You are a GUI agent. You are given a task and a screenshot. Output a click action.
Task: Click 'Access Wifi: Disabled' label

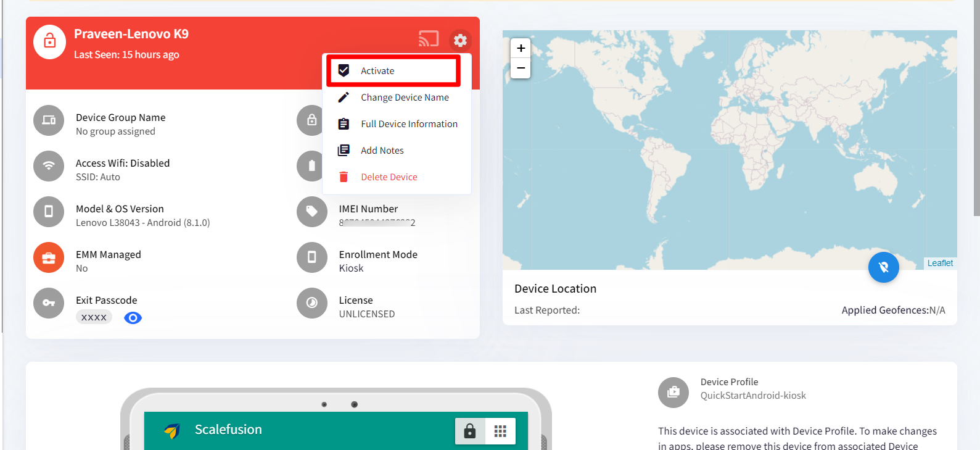click(123, 164)
